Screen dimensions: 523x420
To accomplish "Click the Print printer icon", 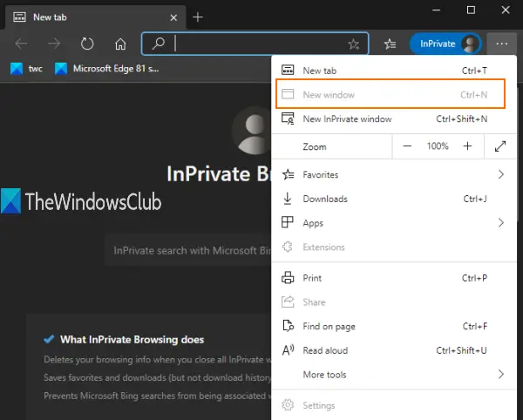I will 288,277.
